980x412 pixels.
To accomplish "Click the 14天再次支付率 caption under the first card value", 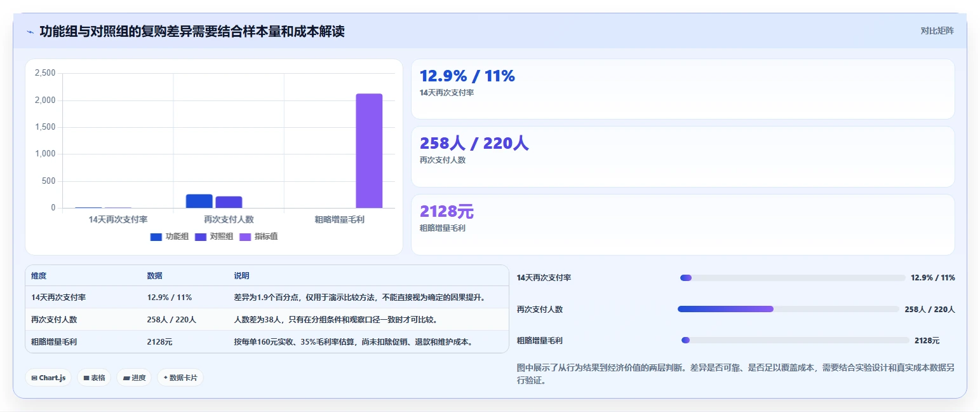I will pos(447,93).
